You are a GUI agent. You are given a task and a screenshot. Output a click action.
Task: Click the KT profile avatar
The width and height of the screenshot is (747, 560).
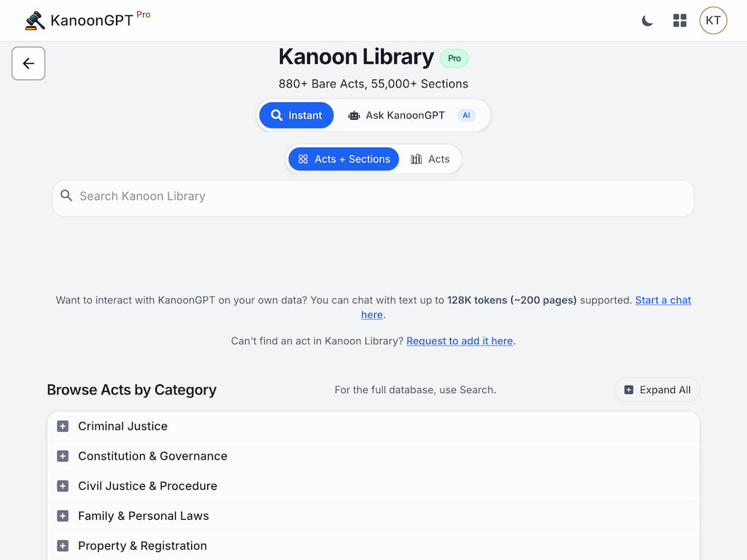[713, 20]
